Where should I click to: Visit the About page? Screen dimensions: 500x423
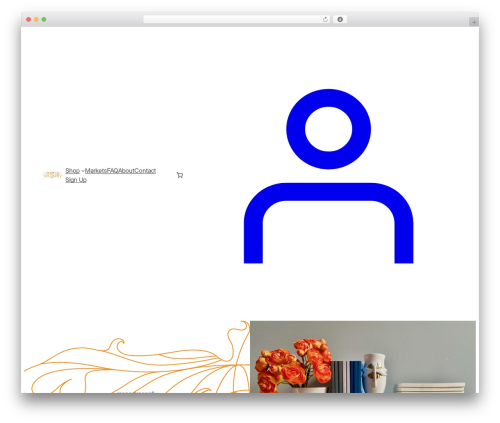(x=126, y=171)
